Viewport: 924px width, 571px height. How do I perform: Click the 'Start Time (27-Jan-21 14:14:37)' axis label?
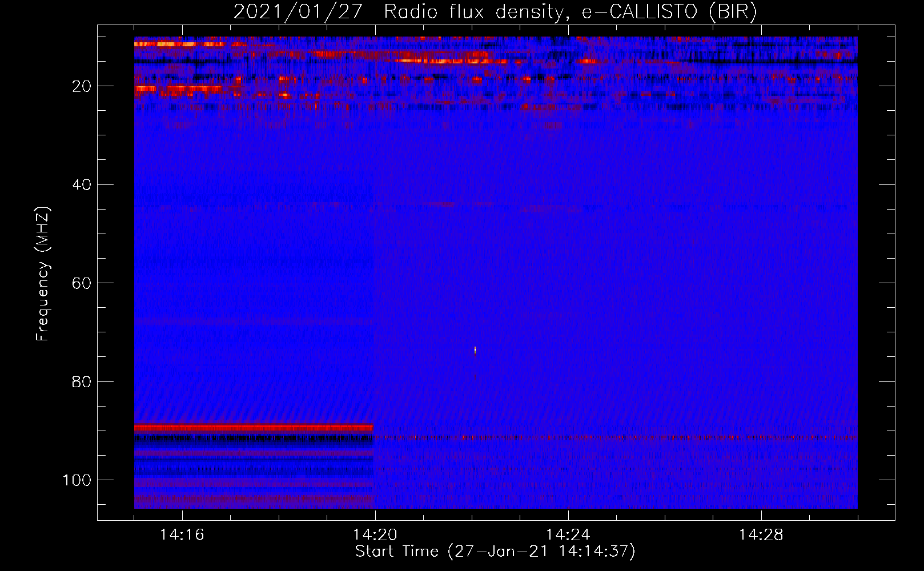[x=495, y=552]
